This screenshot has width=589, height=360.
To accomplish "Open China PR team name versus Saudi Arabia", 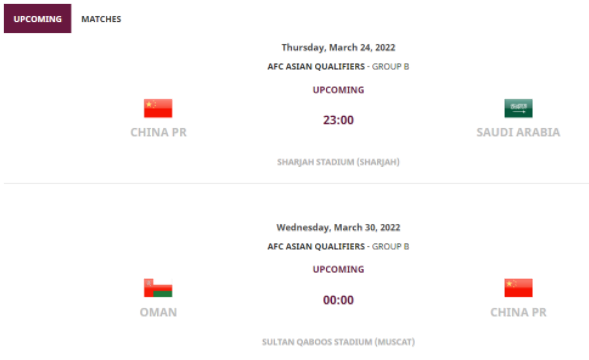I will point(159,132).
